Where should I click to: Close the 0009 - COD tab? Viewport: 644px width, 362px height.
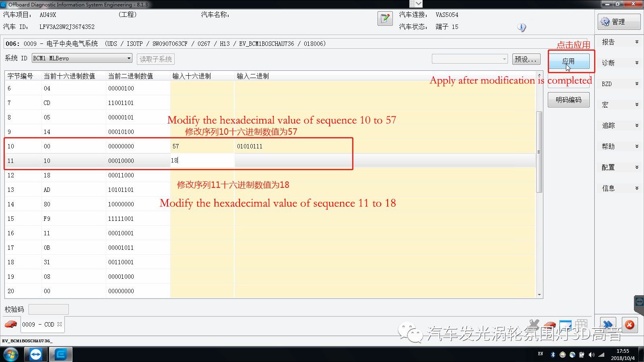(x=60, y=324)
